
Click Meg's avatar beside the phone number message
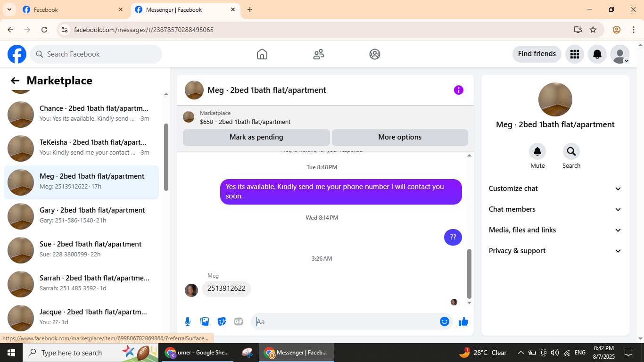click(191, 290)
